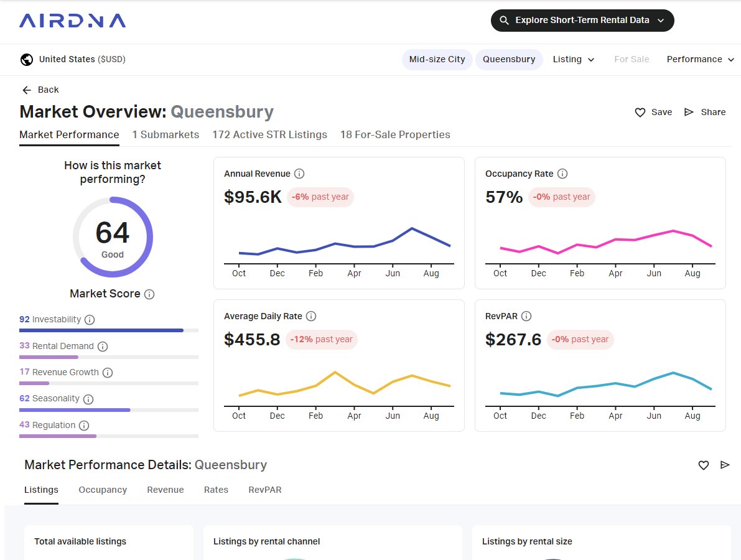Click Listings by rental size heading
This screenshot has width=741, height=560.
tap(527, 541)
